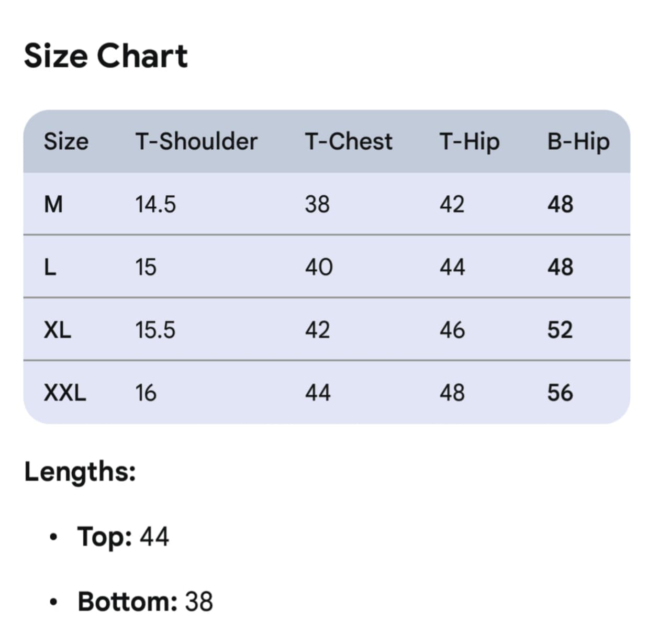Viewport: 670px width, 644px height.
Task: Select the XXL size row label
Action: [65, 393]
